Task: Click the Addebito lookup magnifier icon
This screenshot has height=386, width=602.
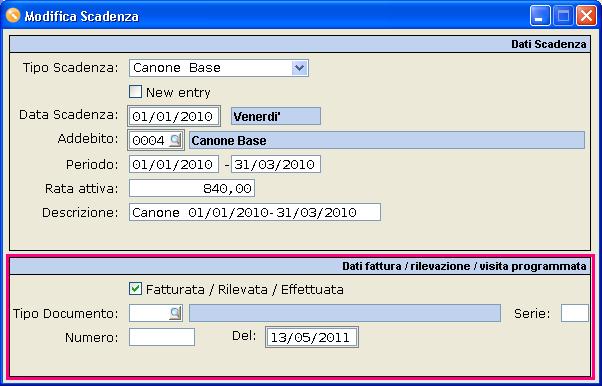Action: (175, 140)
